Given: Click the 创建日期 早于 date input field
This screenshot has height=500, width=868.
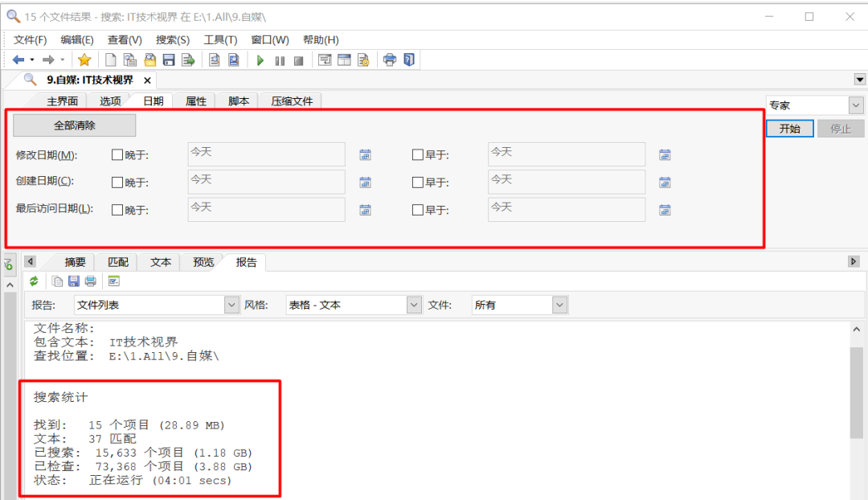Looking at the screenshot, I should [567, 182].
